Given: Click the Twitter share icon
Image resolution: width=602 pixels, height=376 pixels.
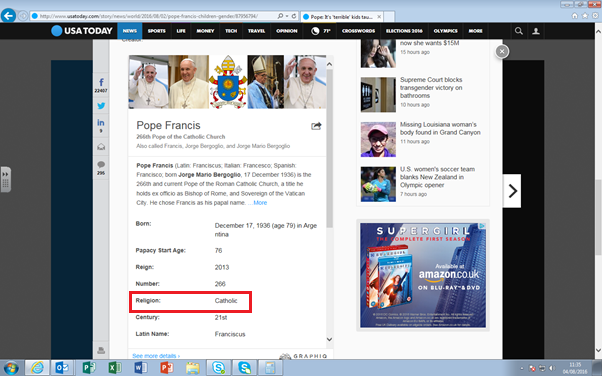Looking at the screenshot, I should point(101,106).
